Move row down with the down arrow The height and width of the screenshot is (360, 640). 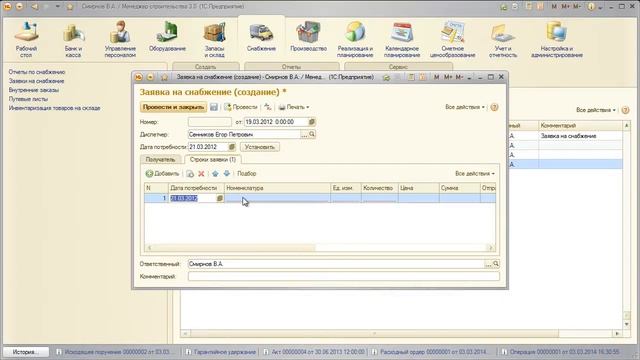[227, 173]
